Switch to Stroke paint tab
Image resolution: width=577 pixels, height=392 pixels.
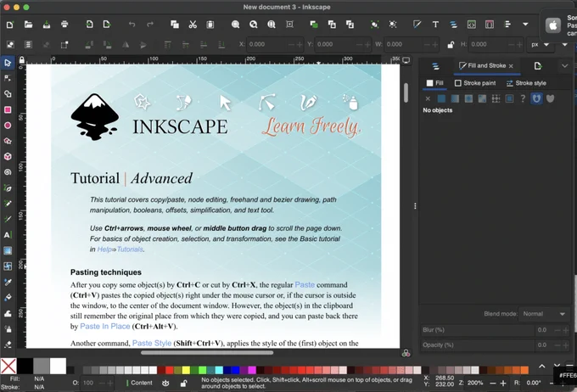[x=475, y=83]
